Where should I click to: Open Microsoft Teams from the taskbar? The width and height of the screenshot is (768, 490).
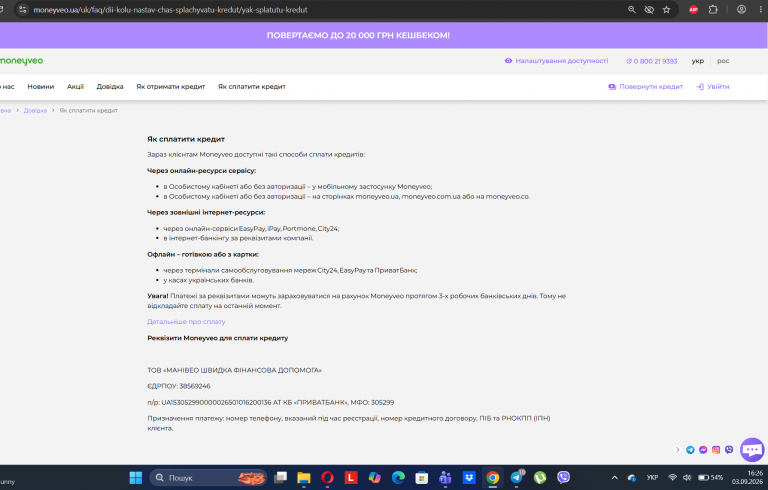point(445,477)
